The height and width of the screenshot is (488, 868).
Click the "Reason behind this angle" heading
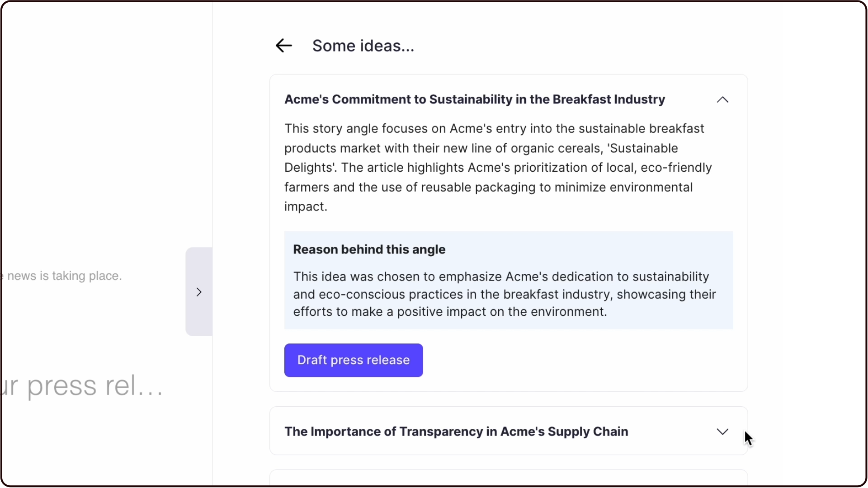tap(369, 249)
